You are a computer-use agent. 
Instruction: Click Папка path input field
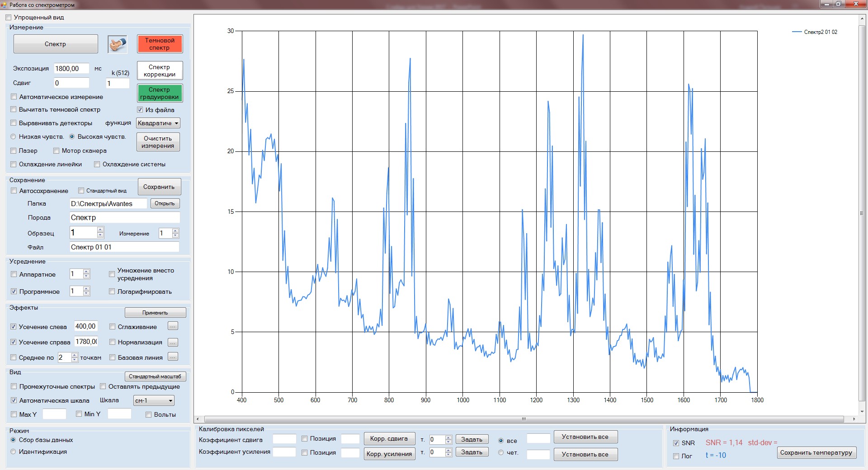[108, 204]
